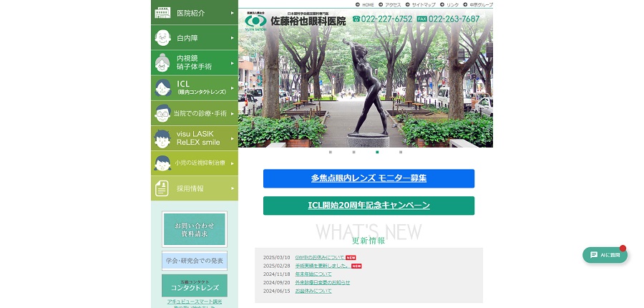Open the 小児の近視抑制治療 menu item
Viewport: 644px width, 308px height.
(195, 163)
